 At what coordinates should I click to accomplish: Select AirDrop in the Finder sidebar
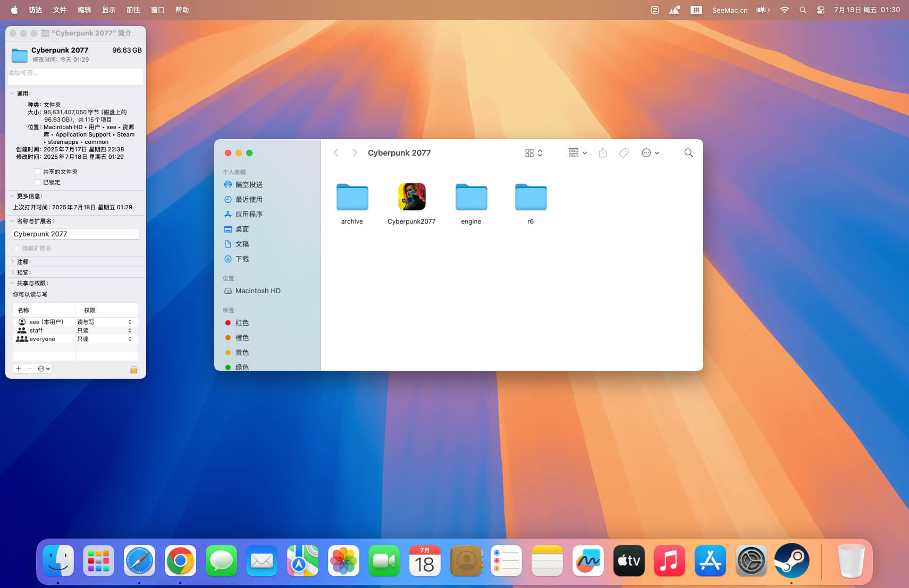point(249,184)
